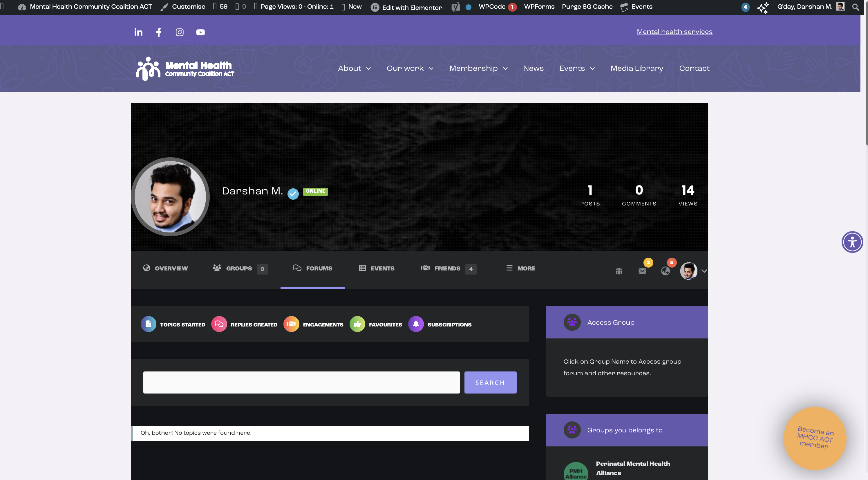Open the notifications globe icon
The height and width of the screenshot is (480, 868).
pos(666,271)
